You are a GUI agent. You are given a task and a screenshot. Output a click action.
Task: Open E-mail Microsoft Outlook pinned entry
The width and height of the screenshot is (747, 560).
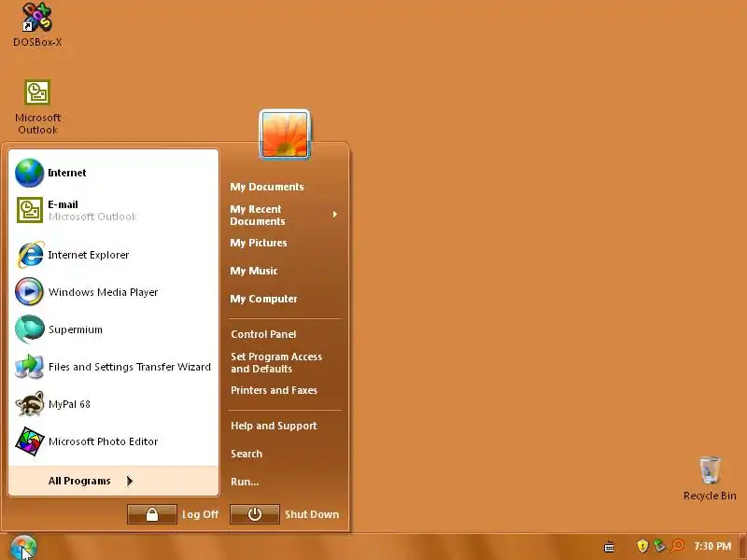pos(113,210)
